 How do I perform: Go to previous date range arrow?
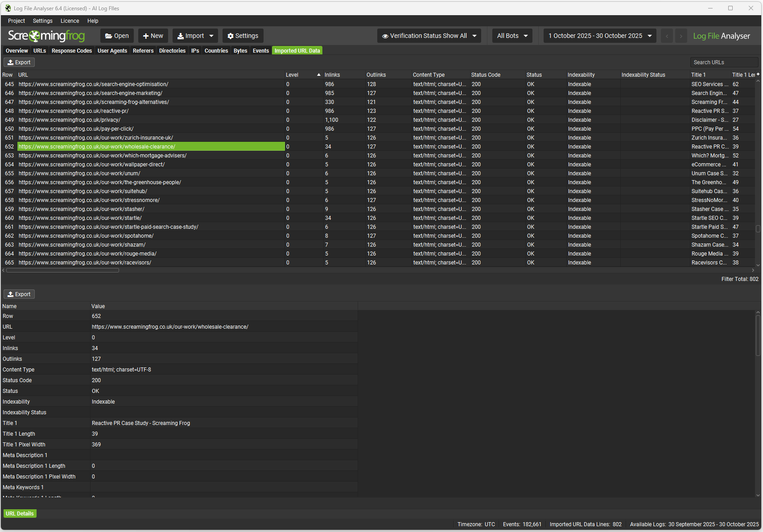click(667, 36)
